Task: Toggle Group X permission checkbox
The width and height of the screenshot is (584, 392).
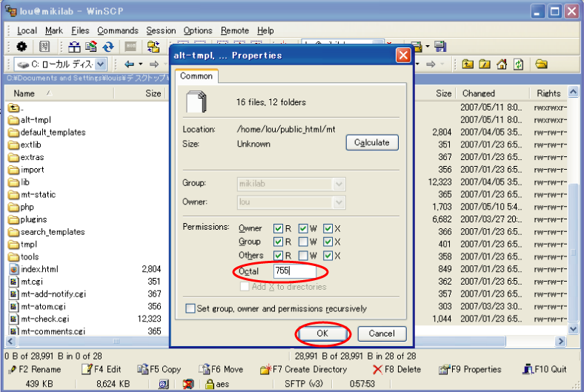Action: [328, 242]
